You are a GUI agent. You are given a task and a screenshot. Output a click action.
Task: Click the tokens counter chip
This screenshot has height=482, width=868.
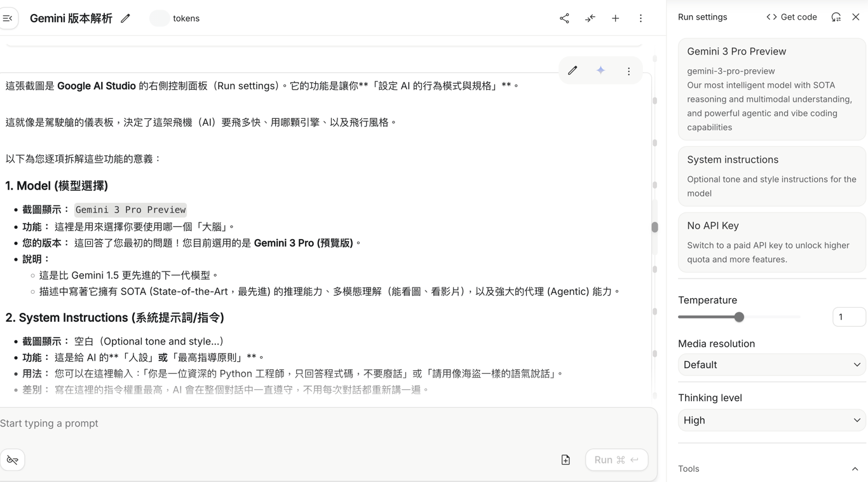click(x=175, y=18)
